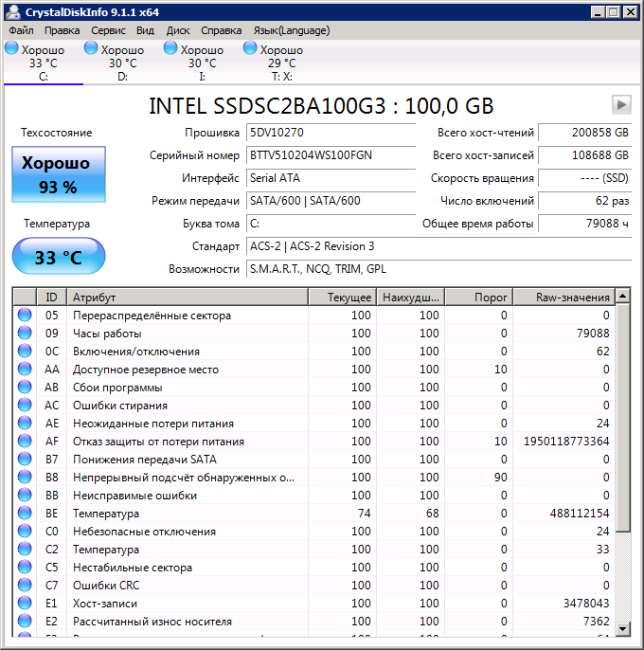
Task: Click the Наихудш... column header
Action: 410,298
